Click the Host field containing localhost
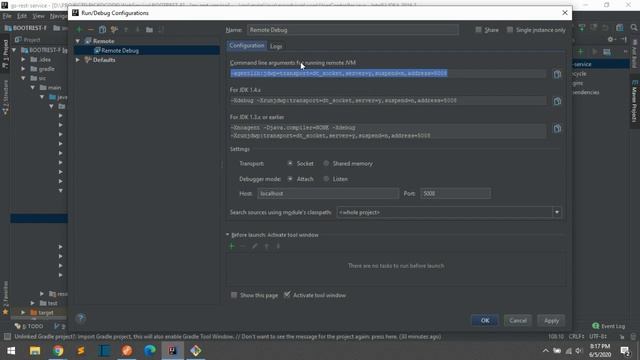Image resolution: width=640 pixels, height=360 pixels. [x=328, y=193]
